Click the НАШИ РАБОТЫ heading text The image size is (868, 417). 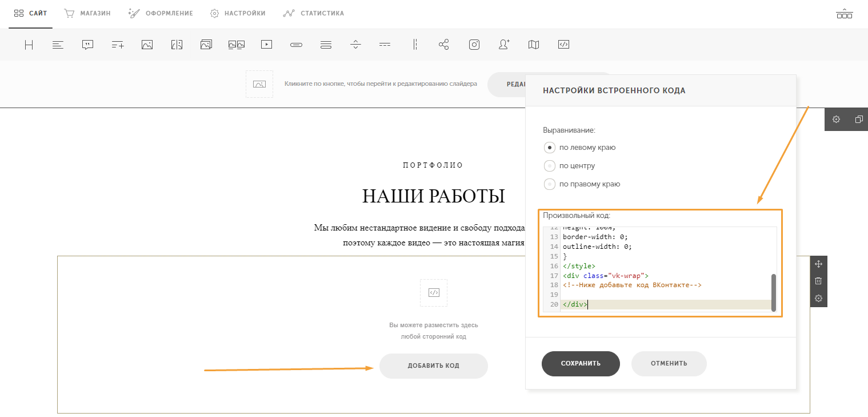(x=434, y=196)
